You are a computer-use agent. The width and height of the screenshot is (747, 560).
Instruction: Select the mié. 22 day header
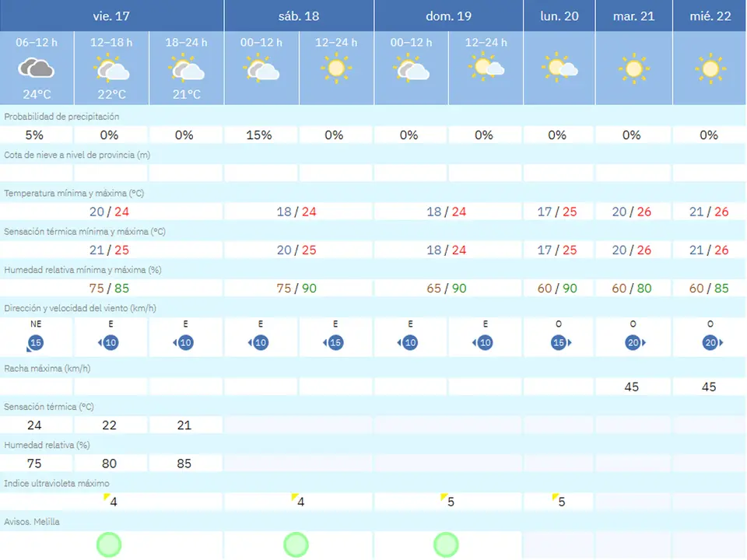click(710, 16)
